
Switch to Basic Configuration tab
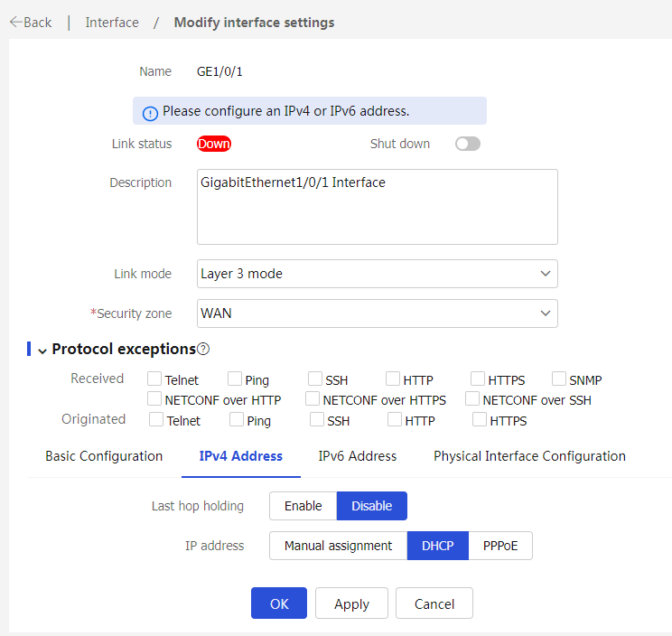pyautogui.click(x=104, y=456)
